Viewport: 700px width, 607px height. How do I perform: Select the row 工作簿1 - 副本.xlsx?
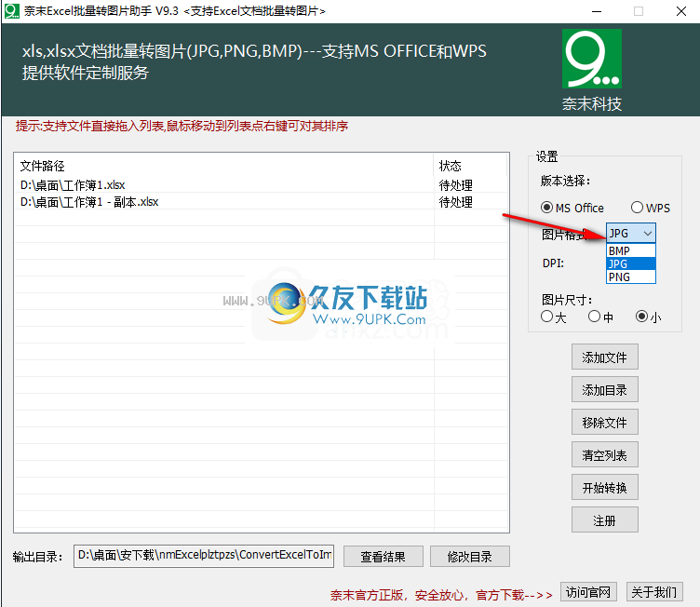(262, 201)
